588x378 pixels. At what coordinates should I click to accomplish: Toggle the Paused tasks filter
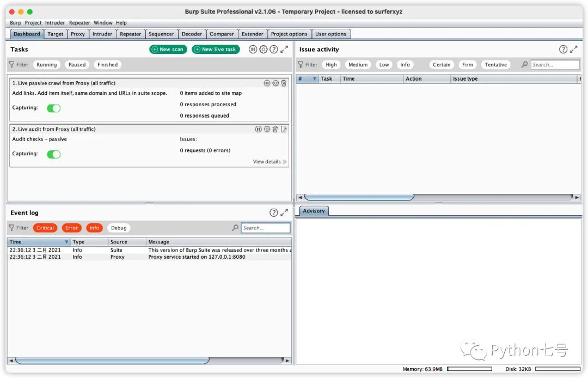click(x=77, y=64)
